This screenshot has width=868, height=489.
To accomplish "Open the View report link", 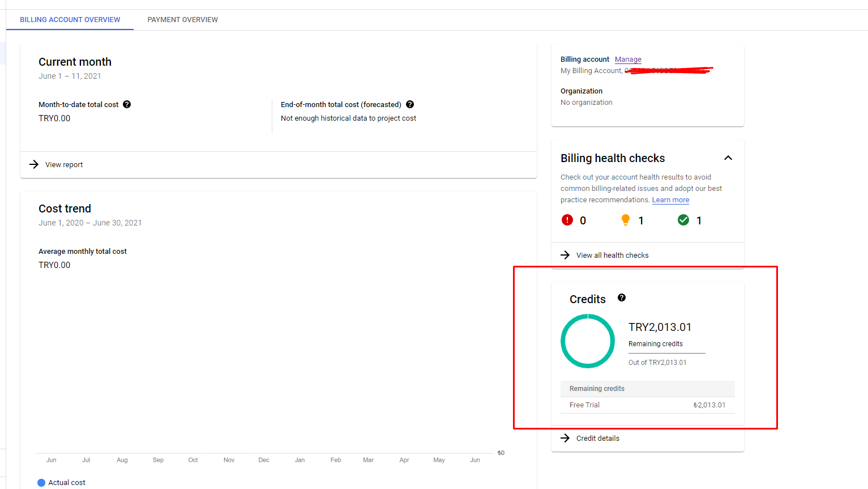I will point(64,165).
